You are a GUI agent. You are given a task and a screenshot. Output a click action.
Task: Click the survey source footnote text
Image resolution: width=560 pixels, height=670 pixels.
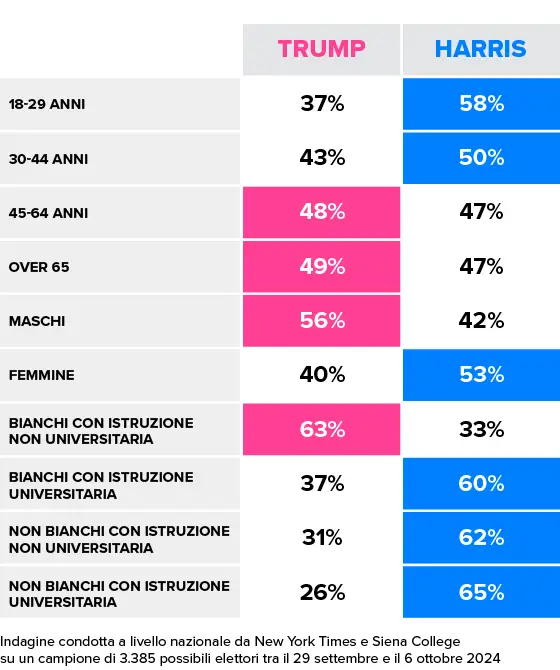[x=250, y=649]
